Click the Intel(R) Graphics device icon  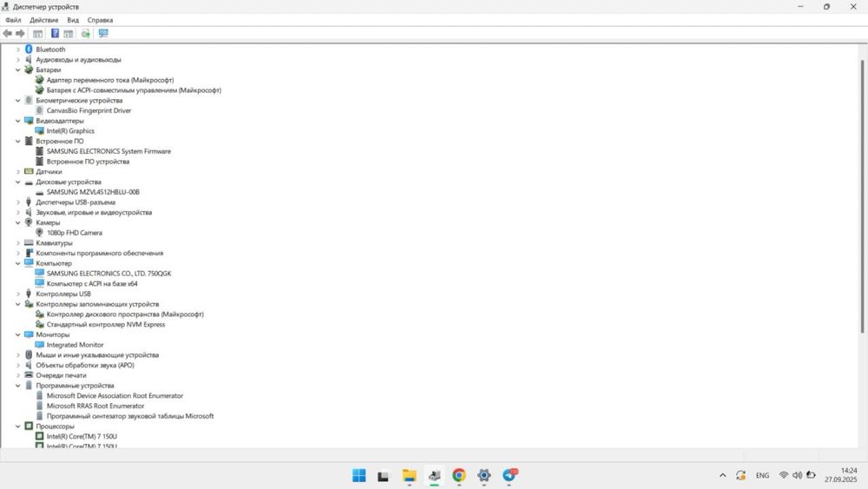[x=39, y=130]
